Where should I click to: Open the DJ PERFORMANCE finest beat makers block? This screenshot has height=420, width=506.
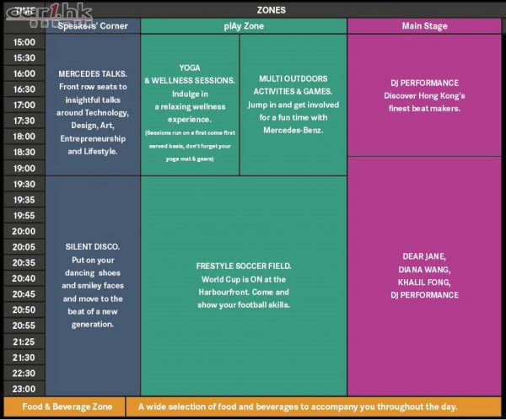point(424,95)
